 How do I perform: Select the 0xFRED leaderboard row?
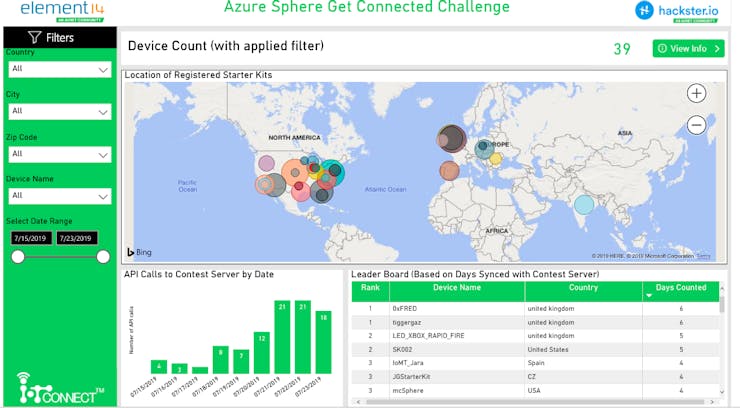click(535, 308)
